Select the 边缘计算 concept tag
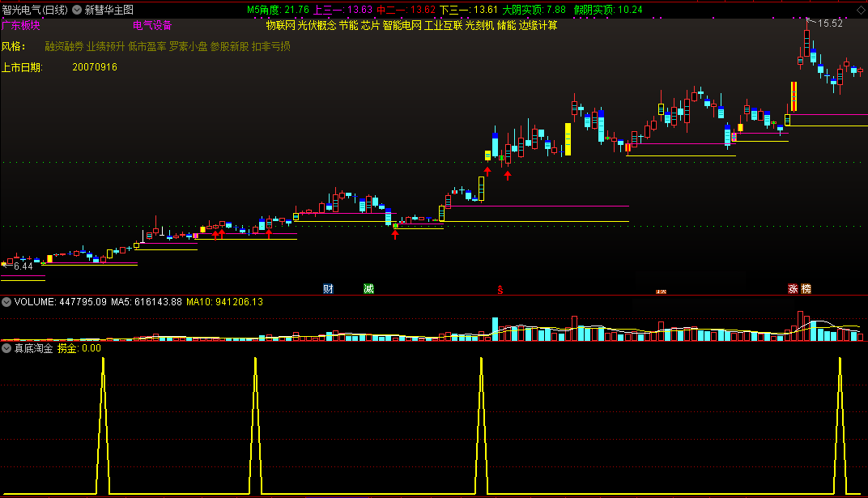Image resolution: width=868 pixels, height=498 pixels. tap(538, 25)
